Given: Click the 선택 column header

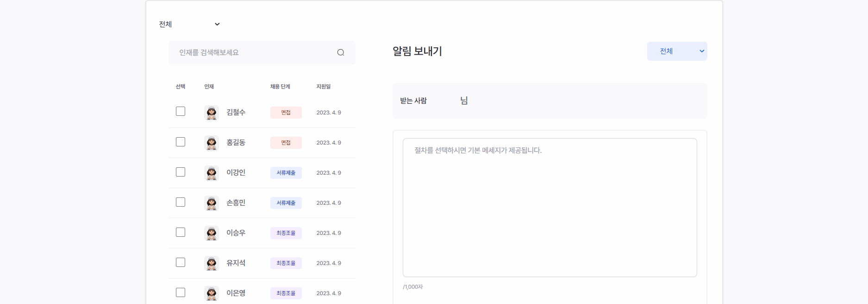Looking at the screenshot, I should pyautogui.click(x=181, y=87).
